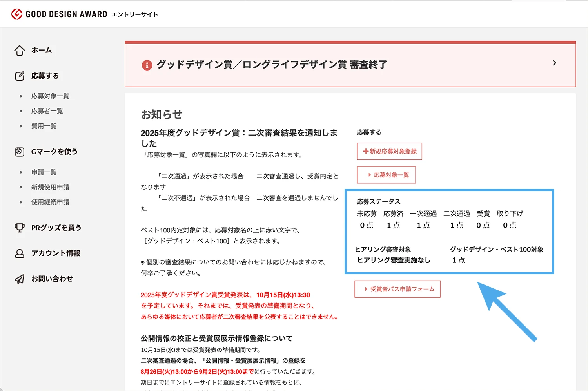Select the 応募する pencil icon

pyautogui.click(x=20, y=76)
